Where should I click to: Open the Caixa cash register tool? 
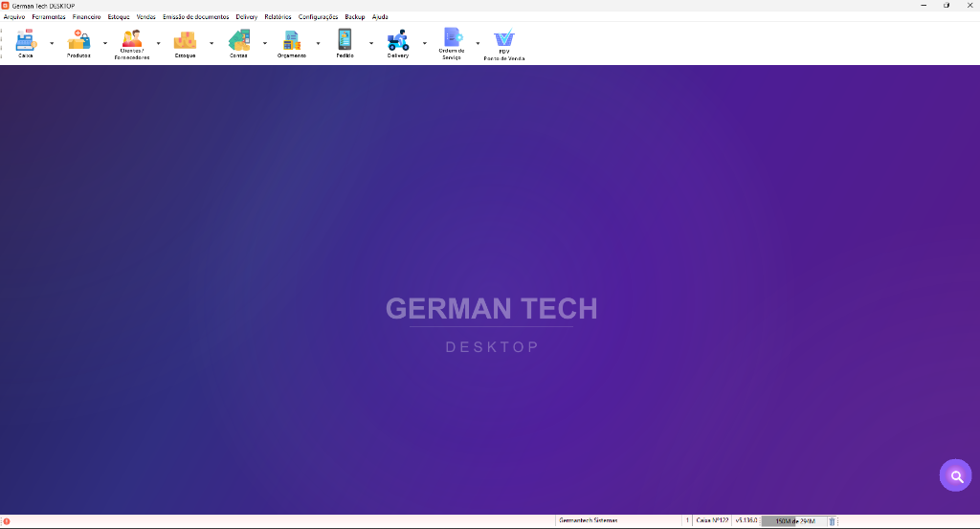[26, 43]
